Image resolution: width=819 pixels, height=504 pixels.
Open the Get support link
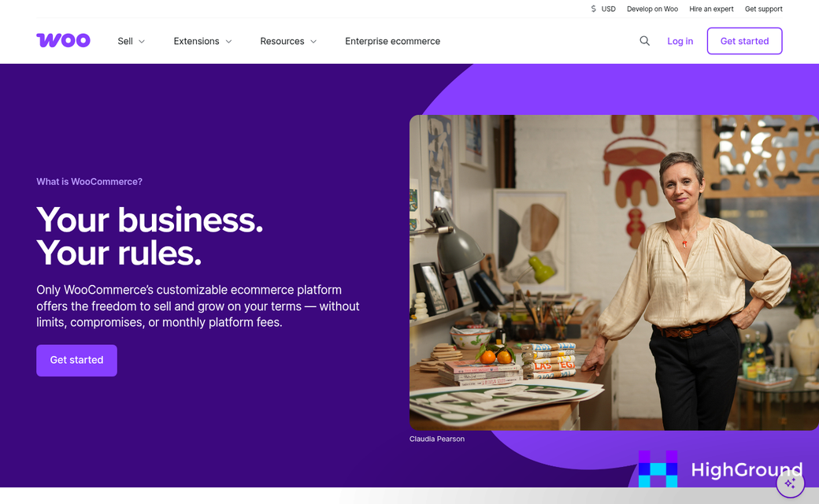click(x=763, y=9)
